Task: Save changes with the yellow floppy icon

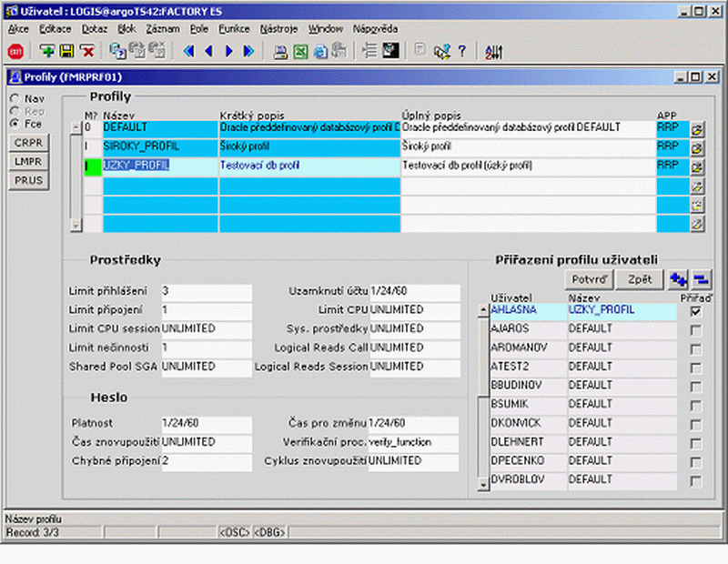Action: (x=66, y=51)
